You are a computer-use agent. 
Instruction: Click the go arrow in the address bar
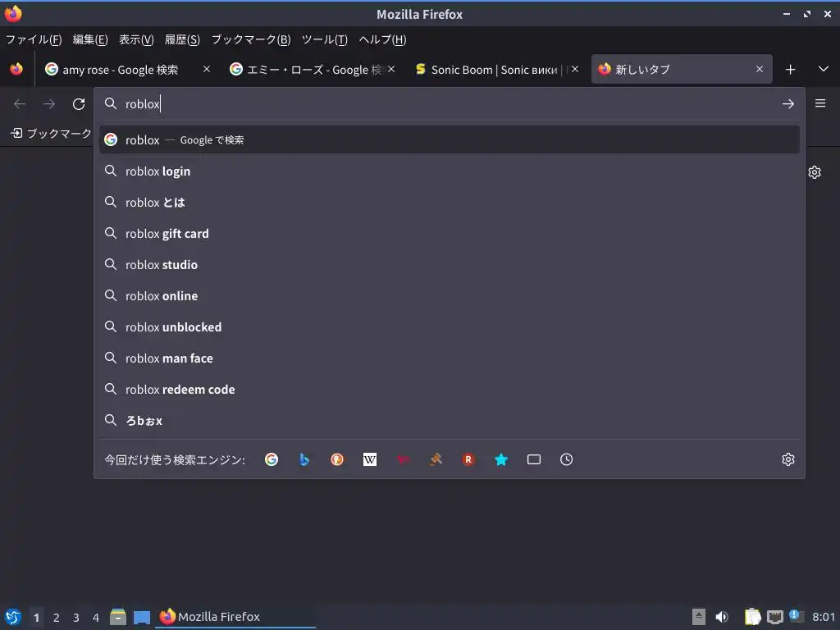click(788, 104)
